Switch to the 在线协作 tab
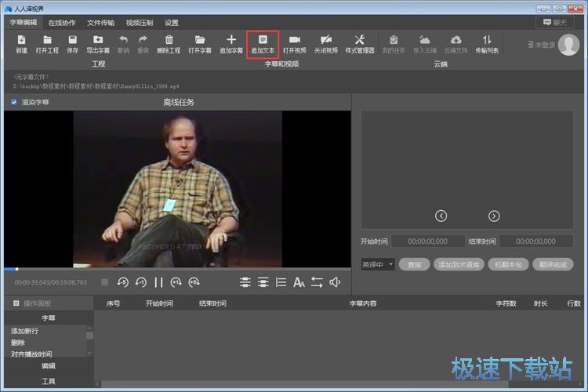588x392 pixels. pos(62,23)
